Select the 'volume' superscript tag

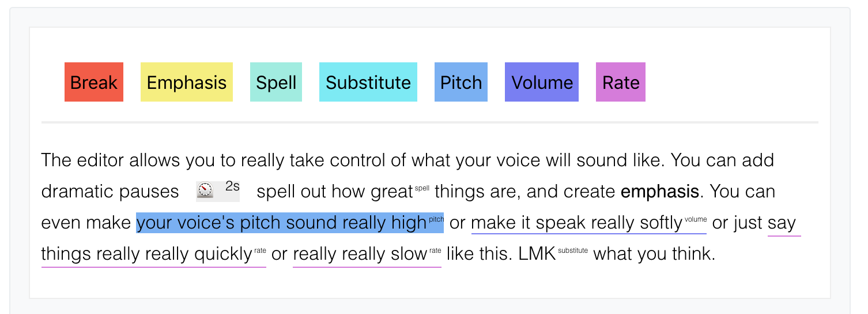pyautogui.click(x=696, y=219)
